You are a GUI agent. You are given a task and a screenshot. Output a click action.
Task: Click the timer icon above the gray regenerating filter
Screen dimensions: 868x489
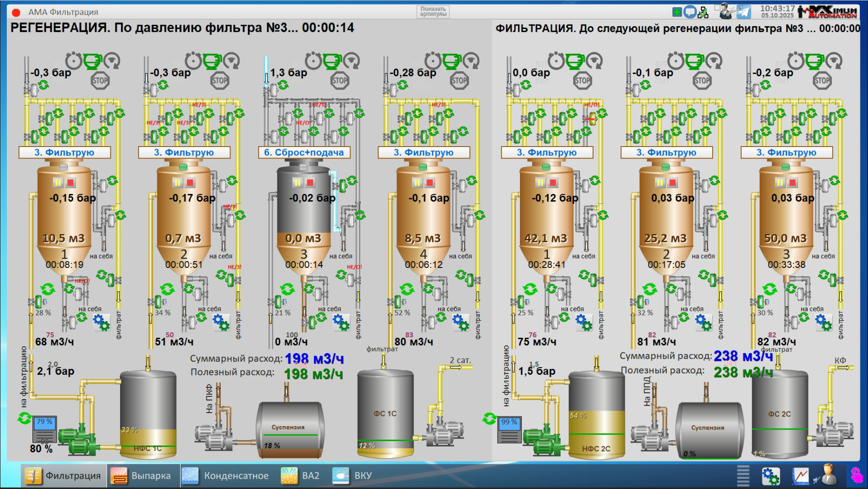coord(313,61)
